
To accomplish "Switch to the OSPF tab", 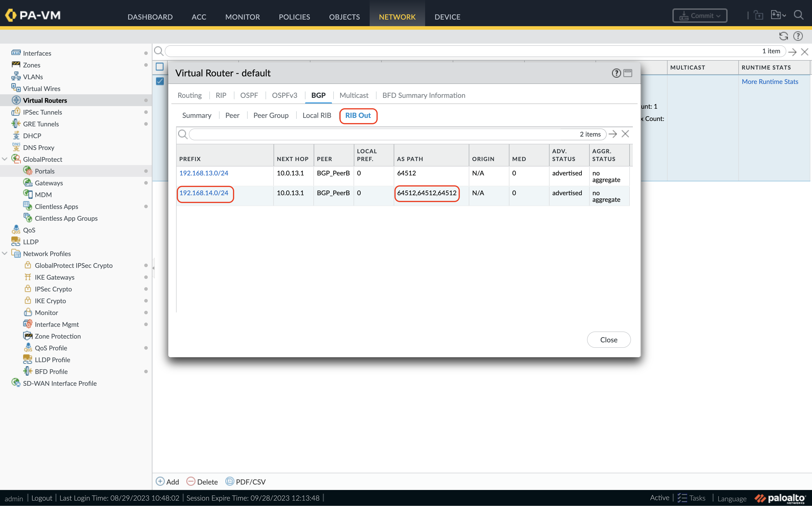I will 249,95.
